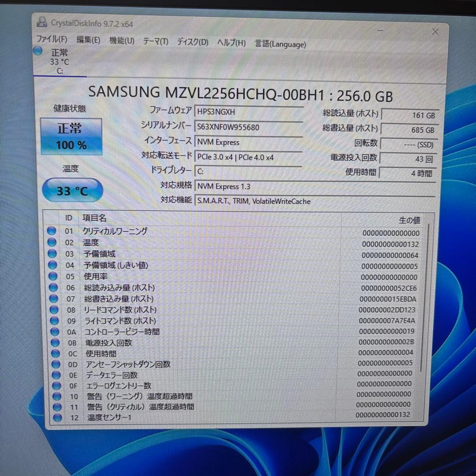Click the indicator beside 温度センサー1
Viewport: 476px width, 476px height.
tap(52, 417)
